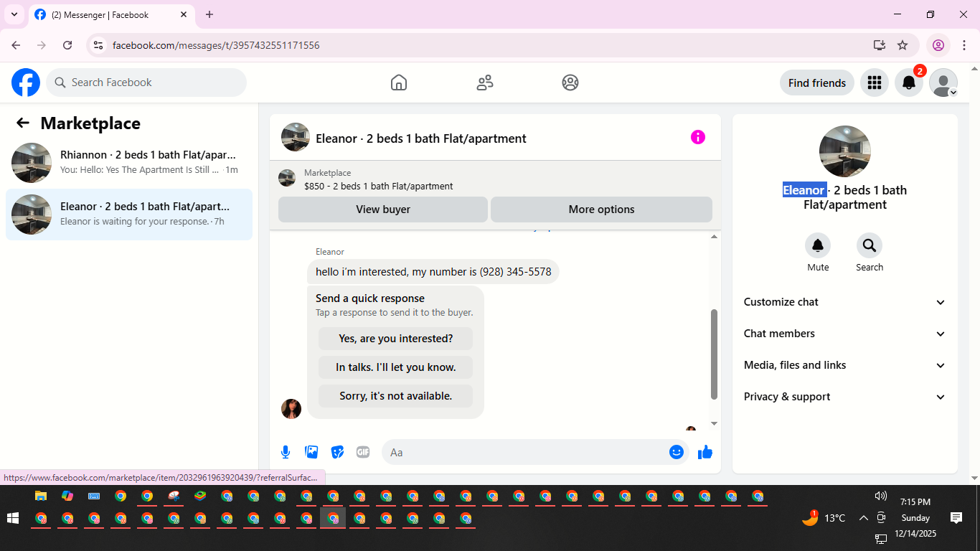Click the View buyer button
This screenshot has width=980, height=551.
[383, 209]
